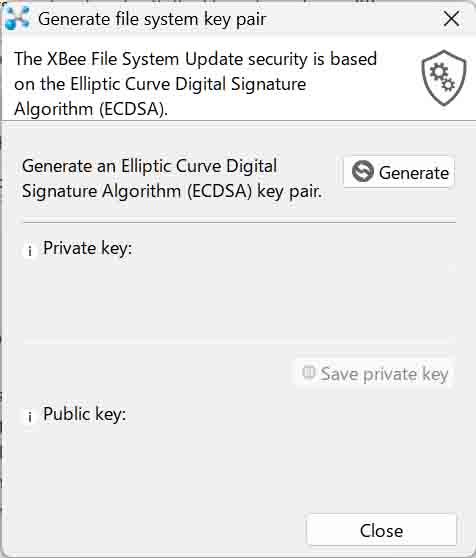This screenshot has width=476, height=558.
Task: Select the Save private key button
Action: click(374, 374)
